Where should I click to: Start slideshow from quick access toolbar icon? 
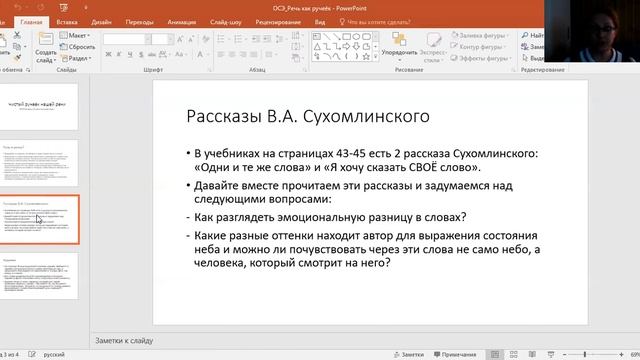click(63, 8)
